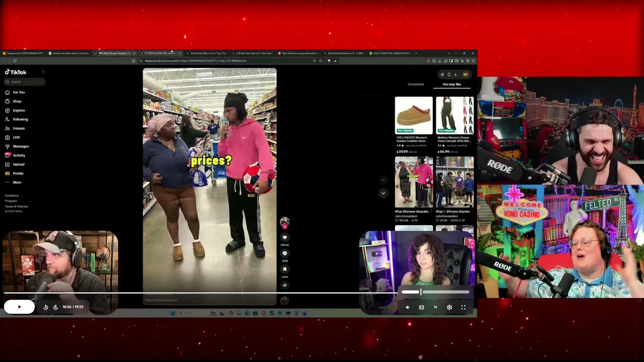Toggle captions in the player
This screenshot has height=362, width=644.
click(422, 307)
